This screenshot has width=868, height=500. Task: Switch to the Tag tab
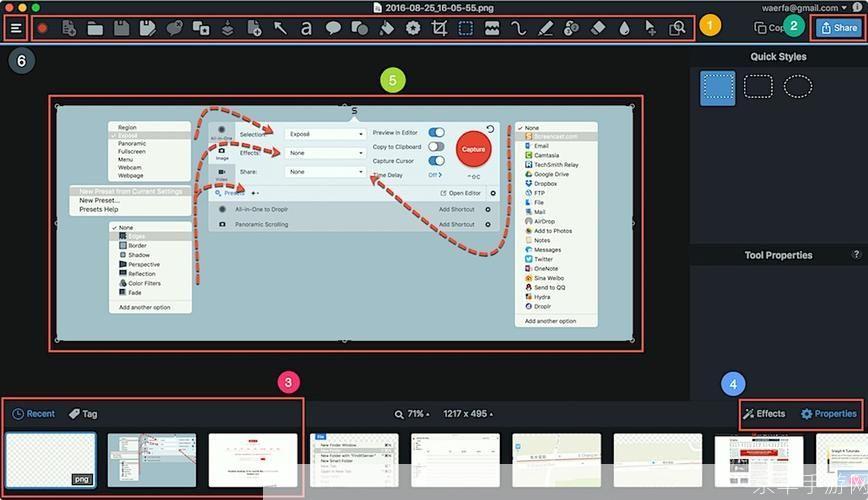pos(83,414)
